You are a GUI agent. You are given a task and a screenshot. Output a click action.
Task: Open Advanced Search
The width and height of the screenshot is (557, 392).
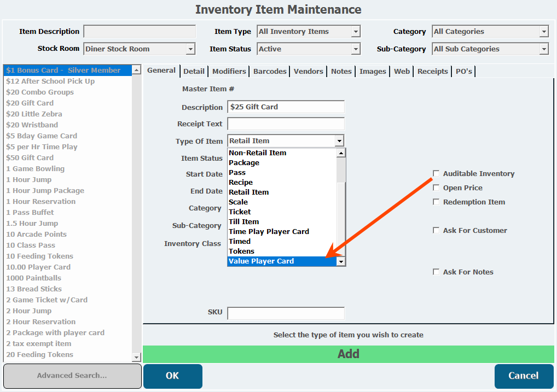(x=72, y=376)
